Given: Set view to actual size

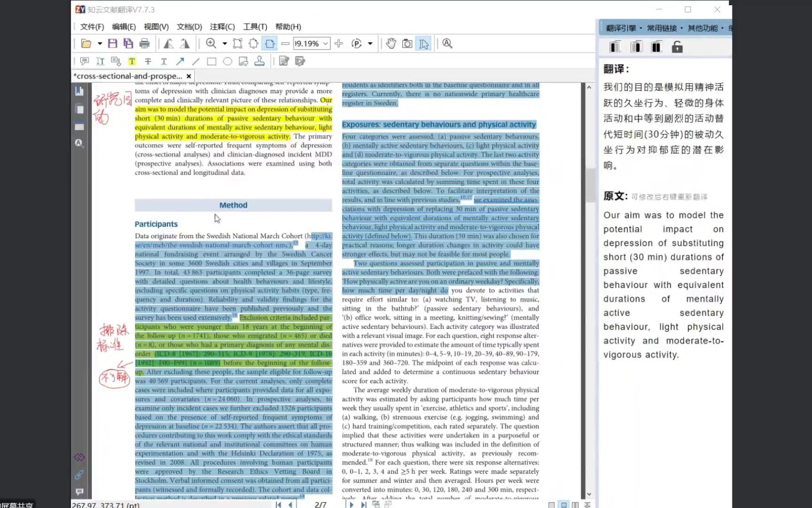Looking at the screenshot, I should [238, 44].
